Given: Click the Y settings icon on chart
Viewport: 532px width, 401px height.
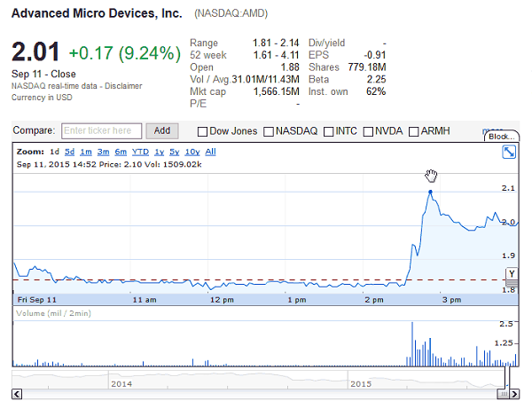Looking at the screenshot, I should point(511,273).
